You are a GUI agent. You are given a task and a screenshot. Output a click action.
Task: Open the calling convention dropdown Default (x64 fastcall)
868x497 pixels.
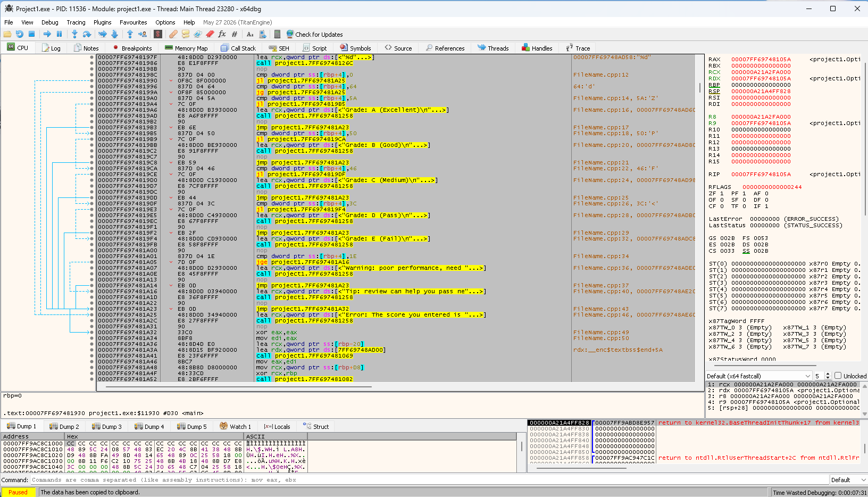click(x=759, y=376)
